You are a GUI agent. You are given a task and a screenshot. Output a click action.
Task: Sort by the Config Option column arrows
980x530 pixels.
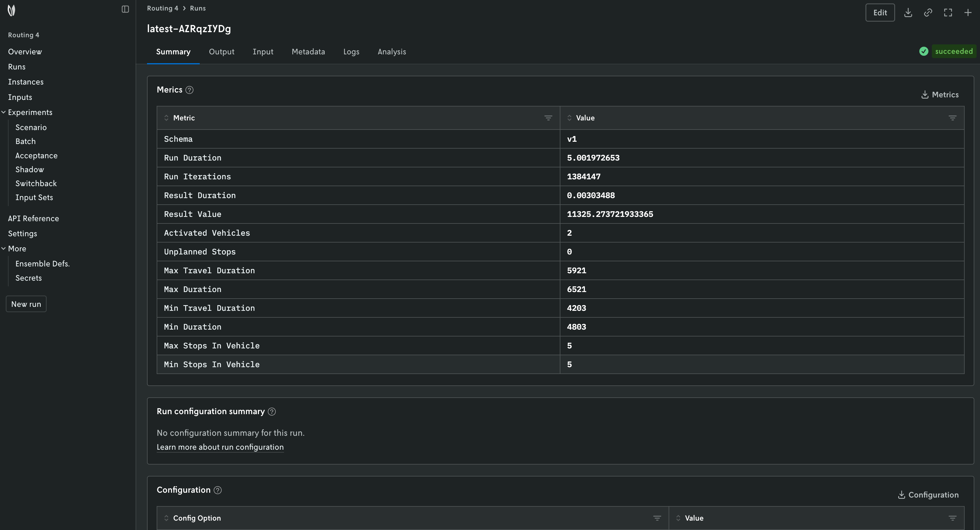(x=166, y=518)
